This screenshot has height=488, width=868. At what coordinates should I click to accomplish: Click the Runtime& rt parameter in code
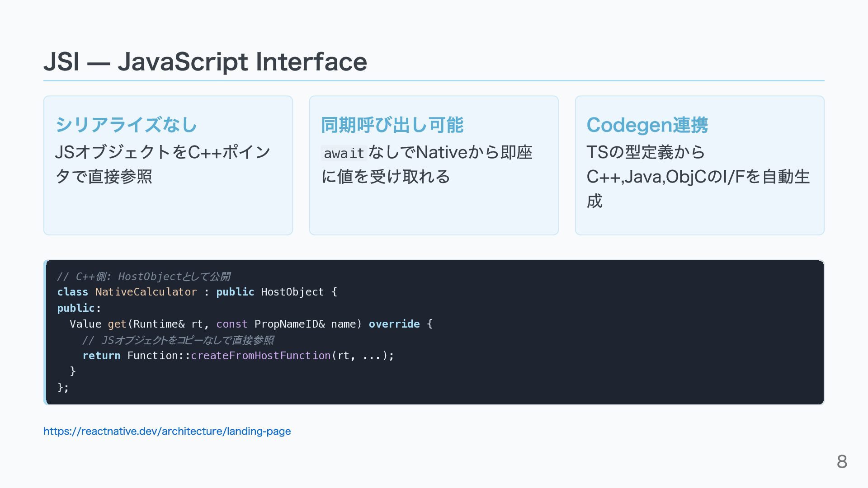pos(168,324)
